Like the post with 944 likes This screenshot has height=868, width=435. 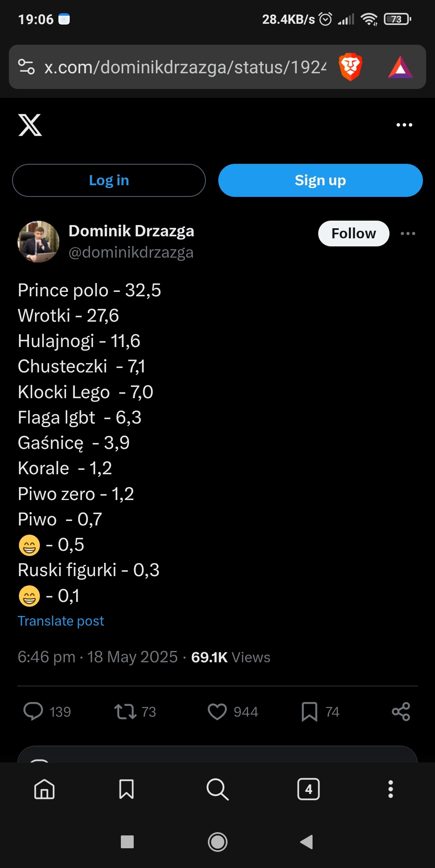(217, 711)
